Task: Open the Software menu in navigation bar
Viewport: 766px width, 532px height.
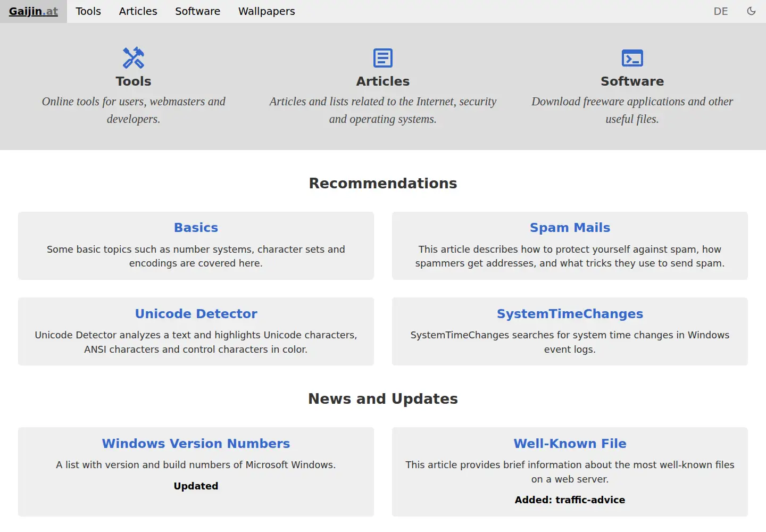Action: point(198,11)
